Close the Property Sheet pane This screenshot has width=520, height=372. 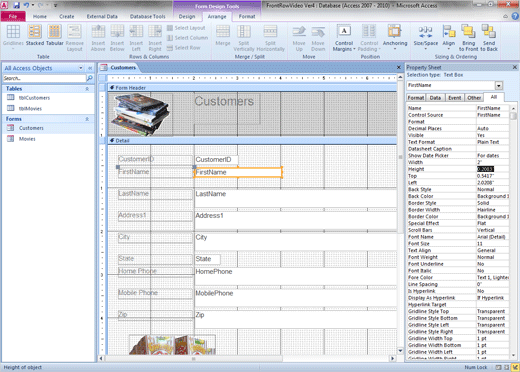coord(515,67)
